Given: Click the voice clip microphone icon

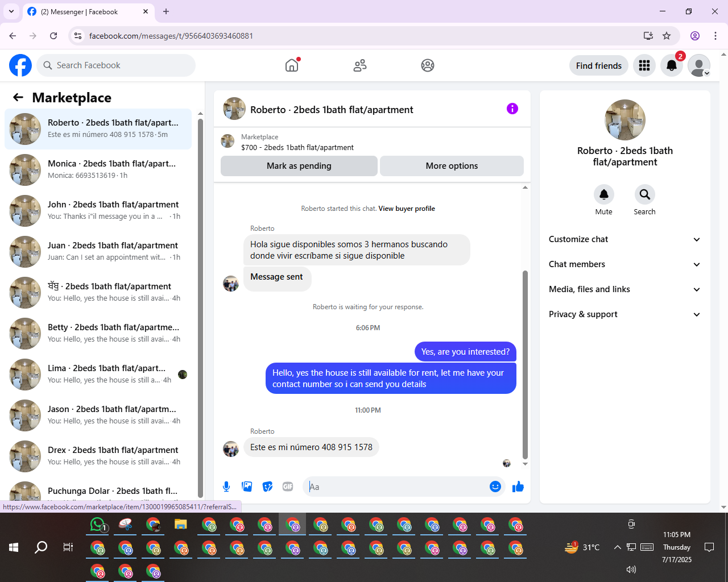Looking at the screenshot, I should (x=226, y=487).
